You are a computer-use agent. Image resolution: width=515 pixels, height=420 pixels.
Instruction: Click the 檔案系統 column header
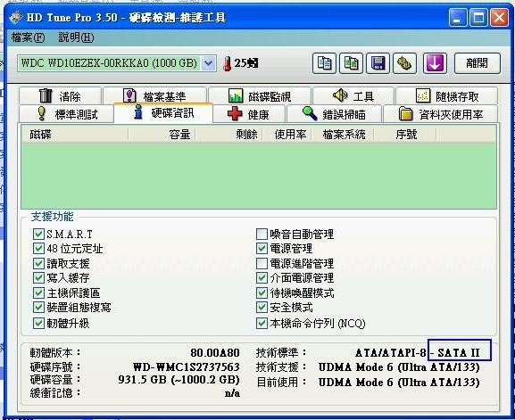tap(343, 134)
